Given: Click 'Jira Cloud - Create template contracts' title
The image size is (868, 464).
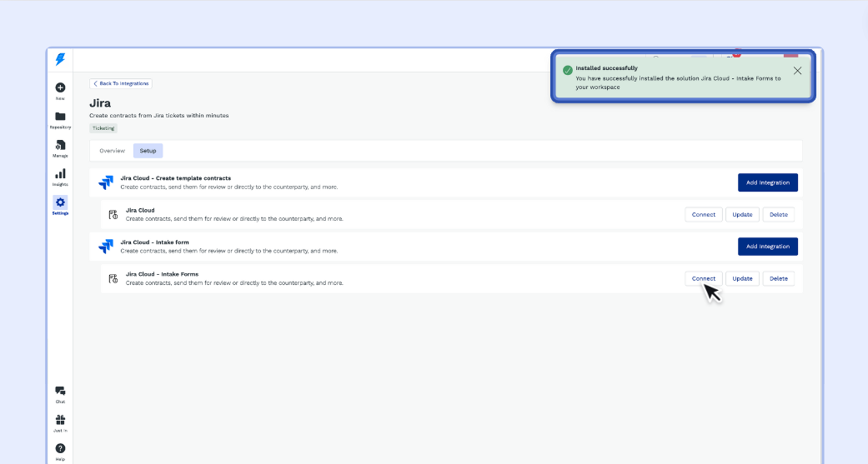Looking at the screenshot, I should click(x=175, y=178).
